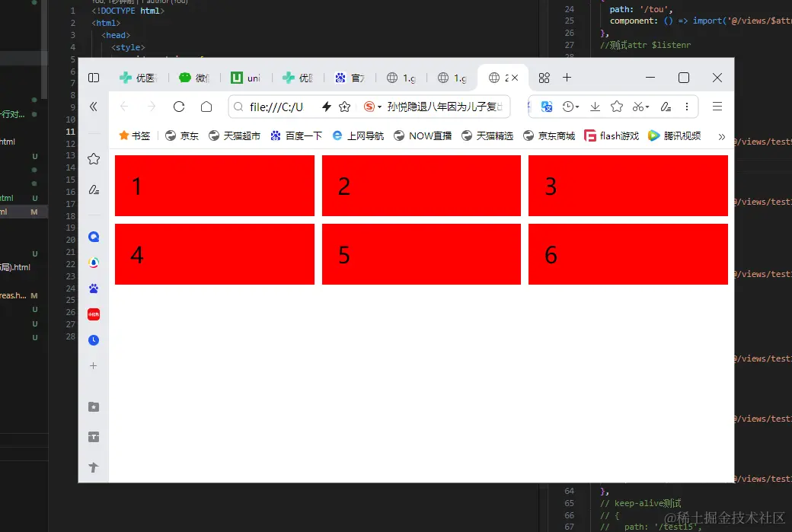The height and width of the screenshot is (532, 792).
Task: Switch to the second 1.g tab
Action: coord(452,78)
